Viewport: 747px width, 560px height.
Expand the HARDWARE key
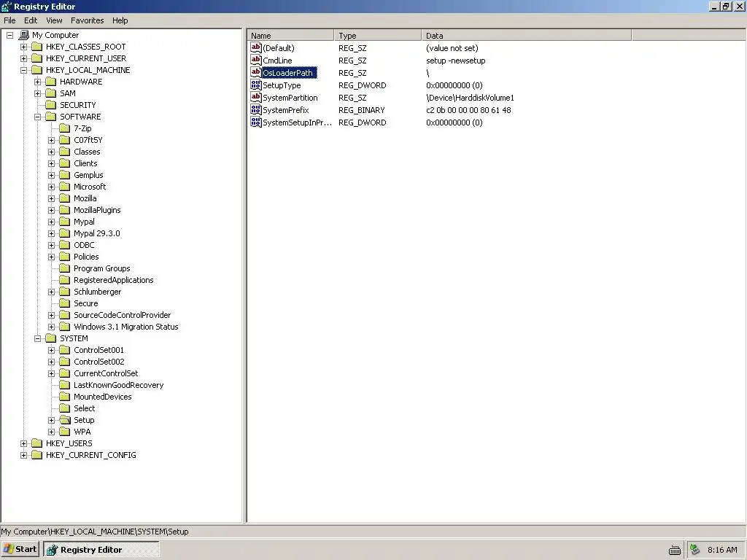(x=37, y=82)
